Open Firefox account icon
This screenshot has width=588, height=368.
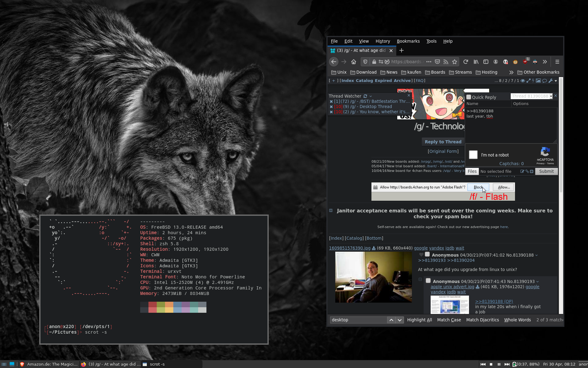pos(496,62)
